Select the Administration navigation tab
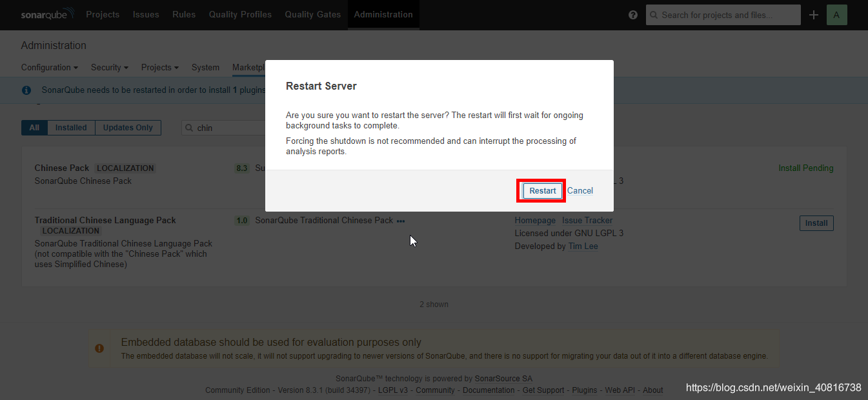 pyautogui.click(x=383, y=14)
